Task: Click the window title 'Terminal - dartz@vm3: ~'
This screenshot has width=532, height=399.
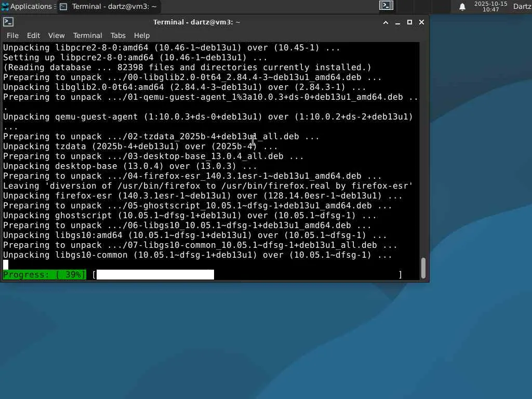Action: coord(196,22)
